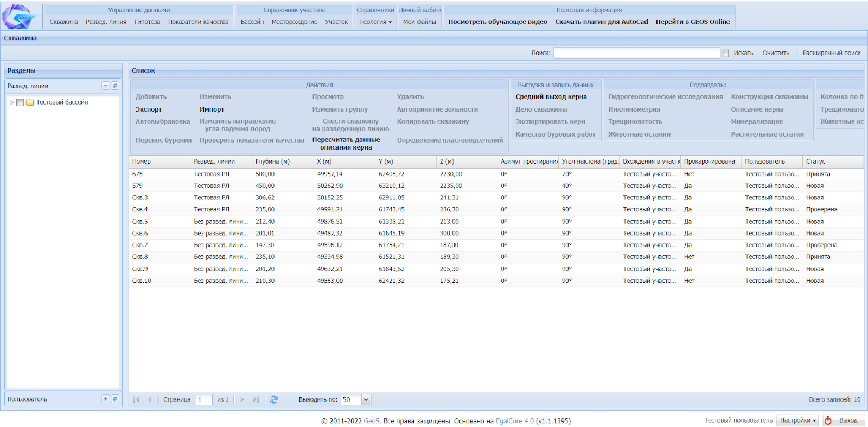
Task: Click the Добавить action
Action: [151, 97]
